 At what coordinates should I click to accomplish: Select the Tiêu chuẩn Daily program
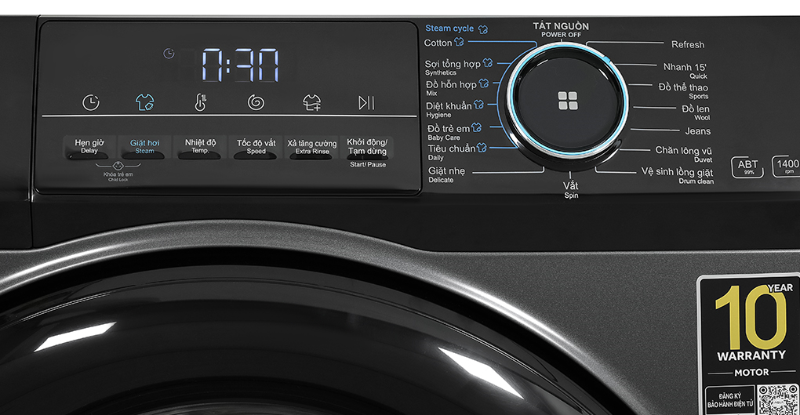click(x=452, y=152)
